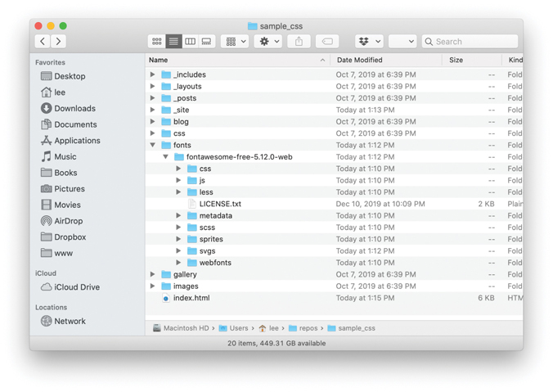Click the Share toolbar icon
The width and height of the screenshot is (553, 392).
[x=299, y=41]
